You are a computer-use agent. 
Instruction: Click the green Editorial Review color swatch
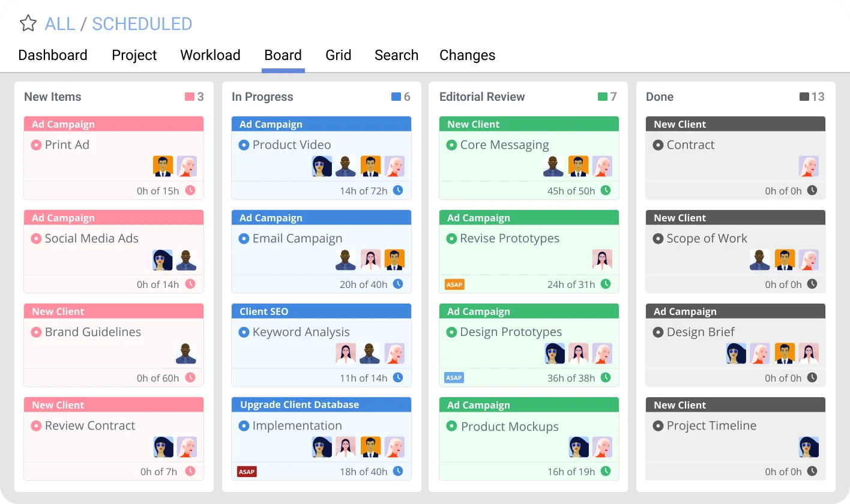[x=603, y=97]
